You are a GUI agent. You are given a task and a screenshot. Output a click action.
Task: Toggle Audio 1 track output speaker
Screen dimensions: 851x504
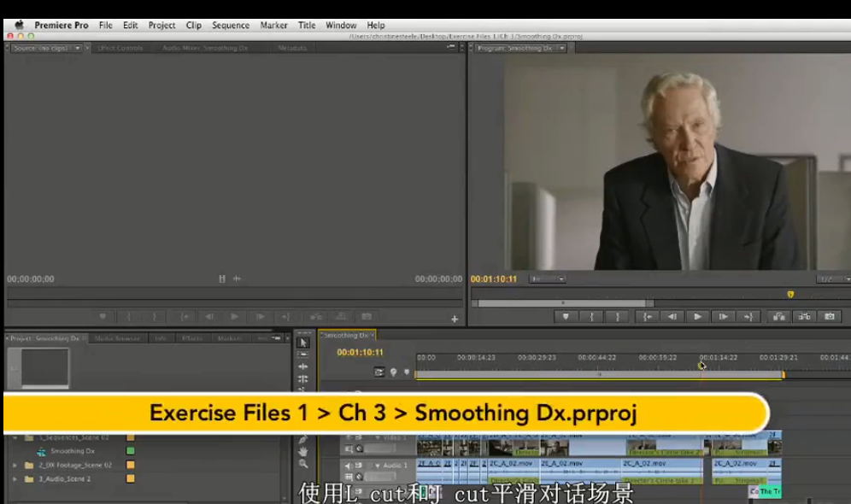[349, 466]
